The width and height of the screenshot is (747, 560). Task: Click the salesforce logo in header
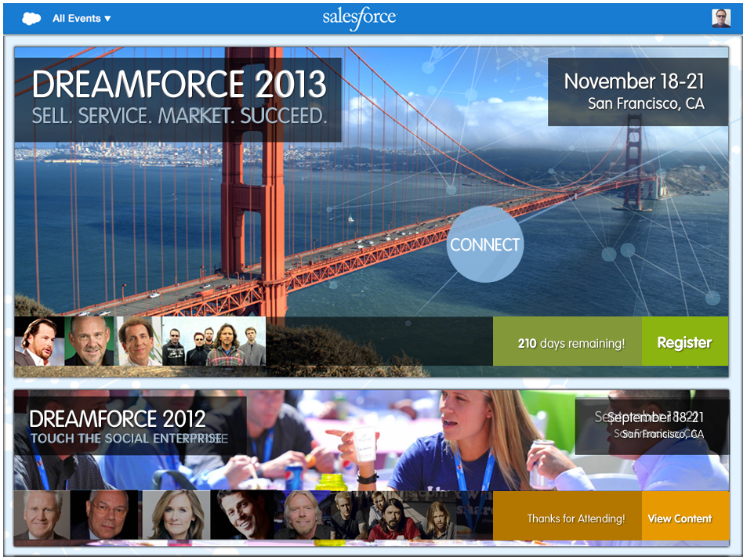[x=359, y=18]
